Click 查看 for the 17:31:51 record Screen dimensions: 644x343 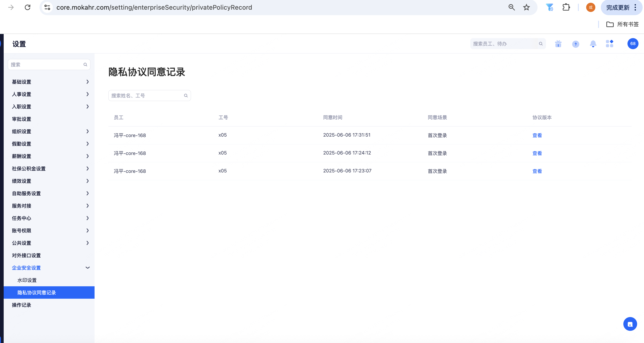click(x=537, y=135)
